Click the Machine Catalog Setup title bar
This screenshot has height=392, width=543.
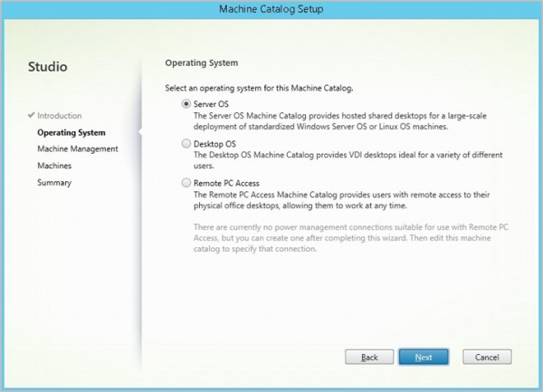click(x=271, y=9)
